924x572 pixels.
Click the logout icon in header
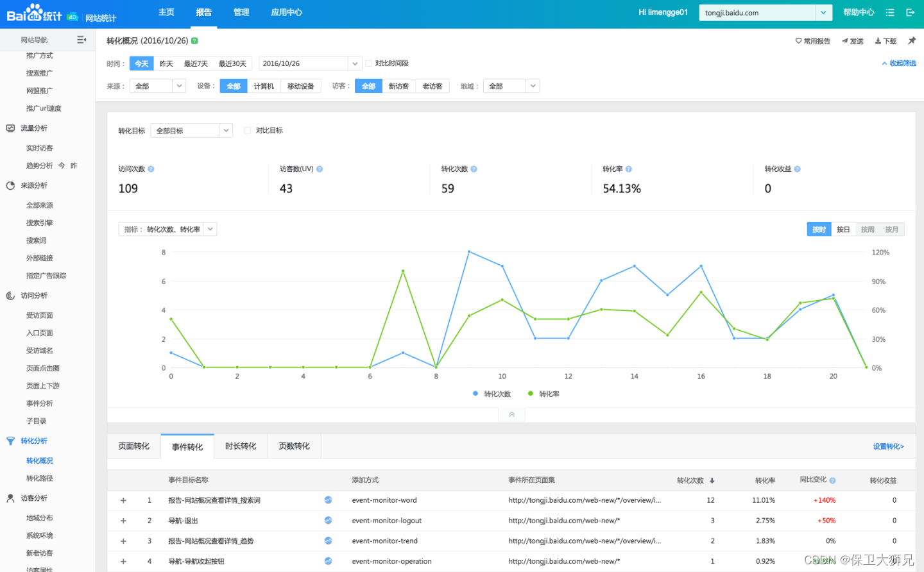coord(910,12)
